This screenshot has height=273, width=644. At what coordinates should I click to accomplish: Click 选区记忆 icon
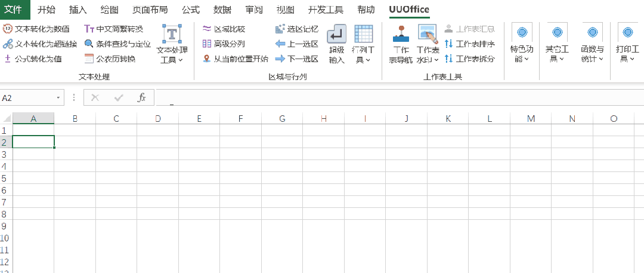[280, 29]
